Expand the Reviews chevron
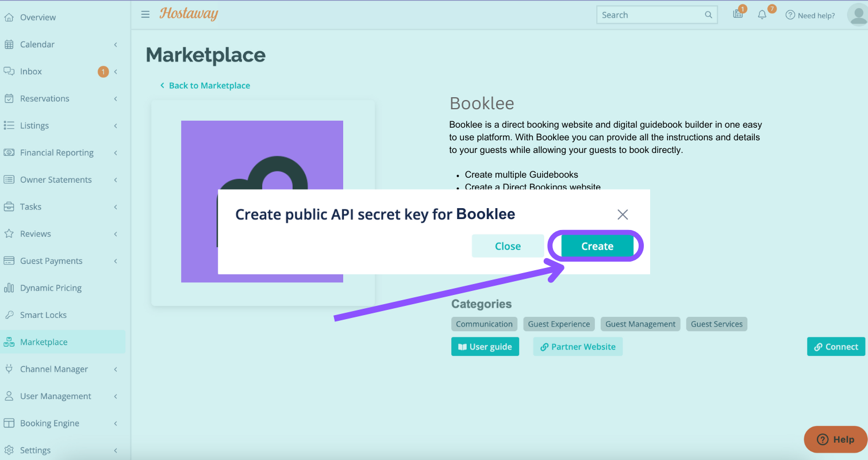The image size is (868, 460). tap(116, 233)
